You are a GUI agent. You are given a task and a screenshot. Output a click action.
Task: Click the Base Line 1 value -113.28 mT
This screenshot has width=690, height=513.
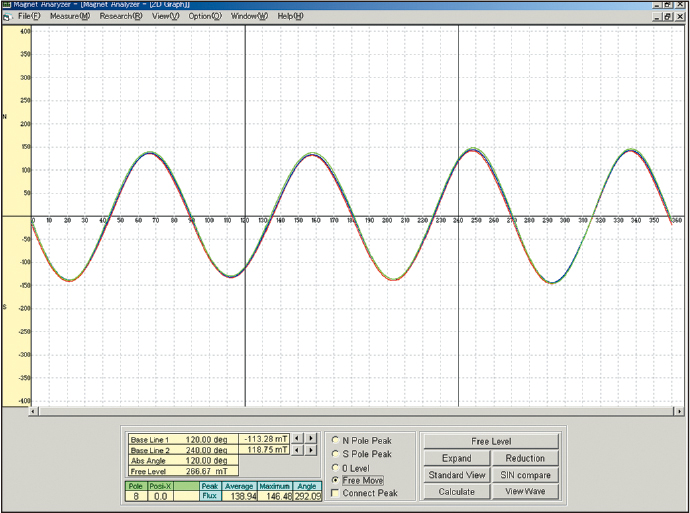pos(264,439)
